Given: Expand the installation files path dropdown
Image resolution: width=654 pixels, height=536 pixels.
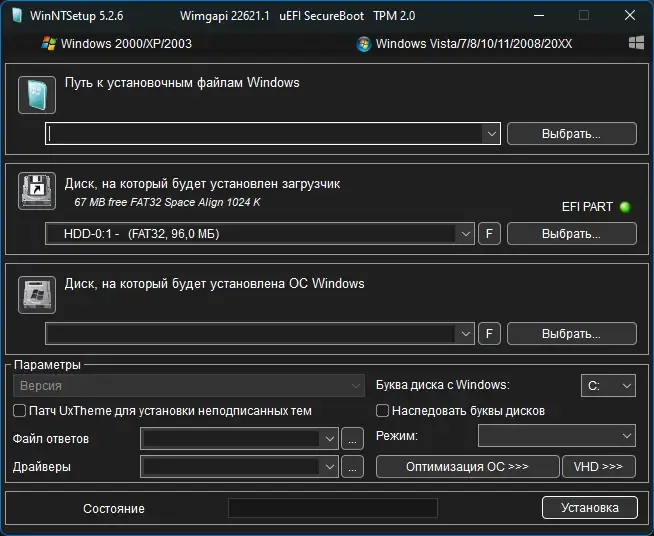Looking at the screenshot, I should [491, 134].
